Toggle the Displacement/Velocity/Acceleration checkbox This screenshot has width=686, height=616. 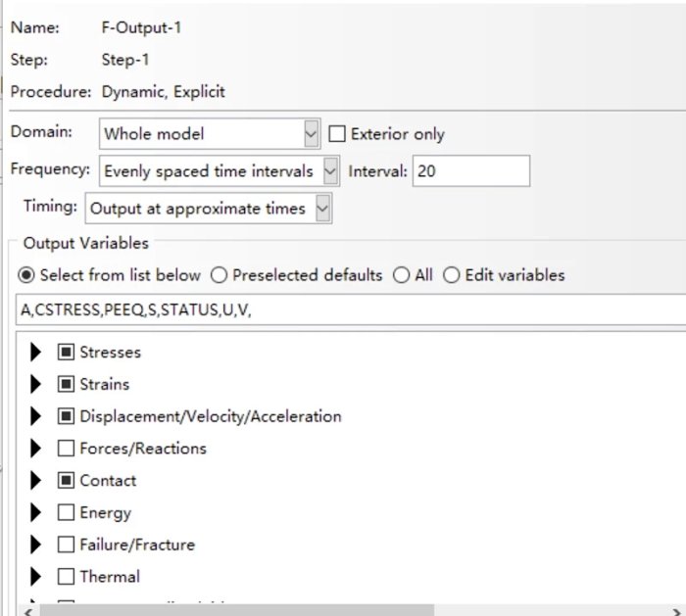[x=66, y=416]
